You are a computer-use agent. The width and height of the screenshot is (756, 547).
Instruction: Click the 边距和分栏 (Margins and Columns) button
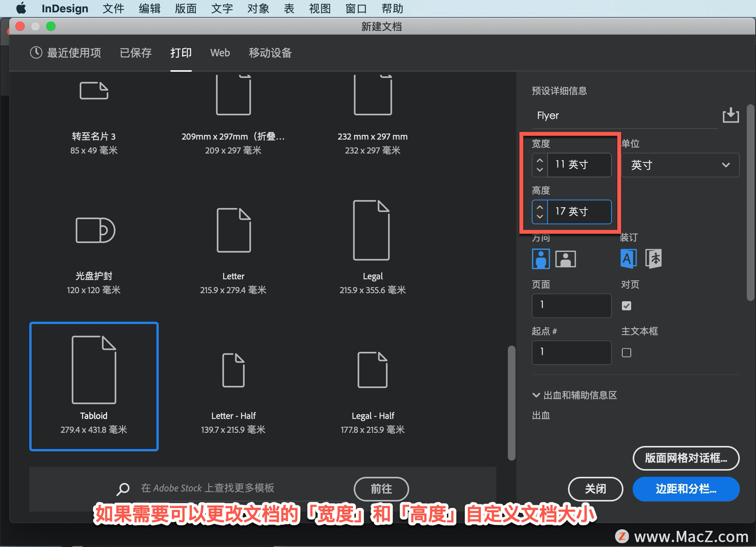point(686,489)
